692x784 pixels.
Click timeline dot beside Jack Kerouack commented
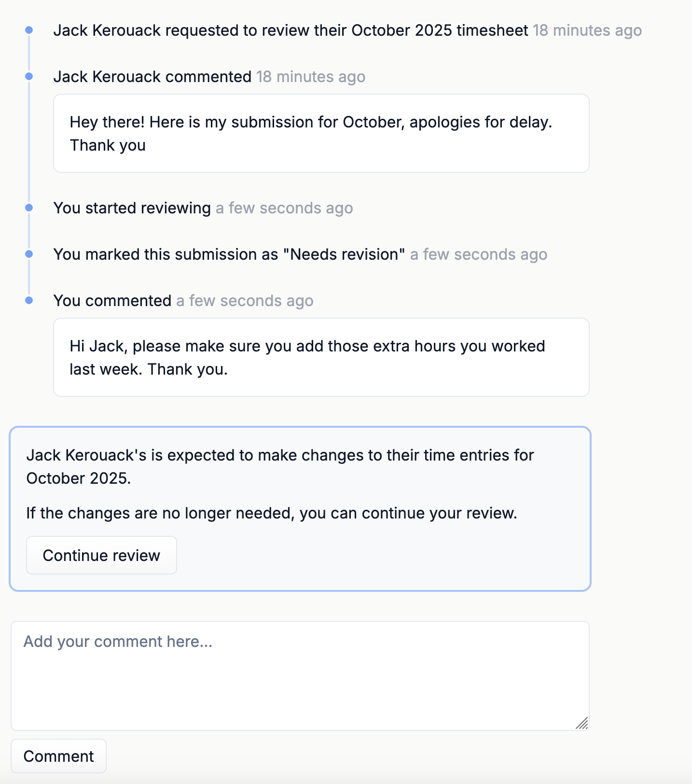point(29,77)
